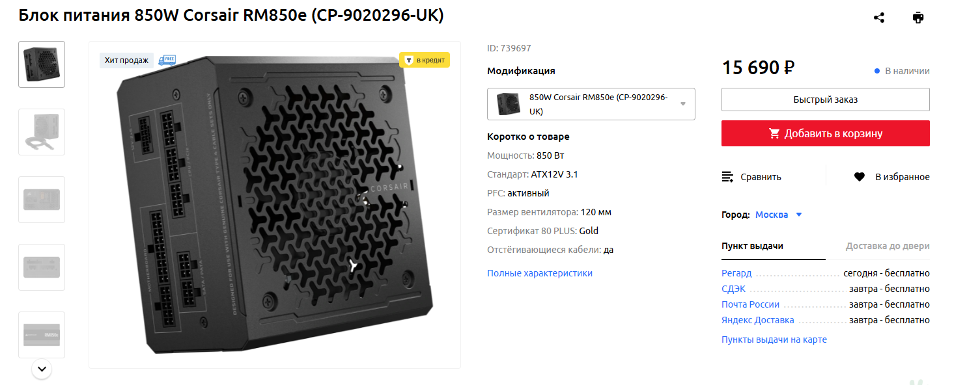Switch to 'Доставка до двери' tab

[887, 246]
